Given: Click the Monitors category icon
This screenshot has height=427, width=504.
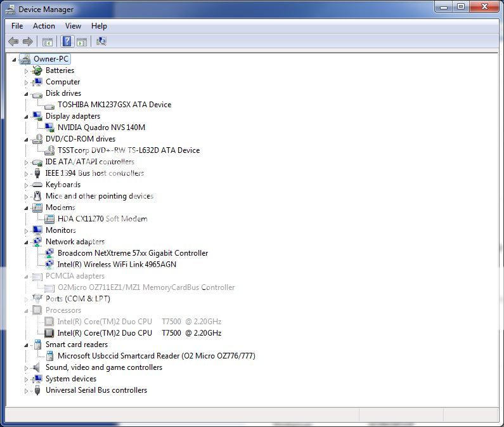Looking at the screenshot, I should 37,230.
